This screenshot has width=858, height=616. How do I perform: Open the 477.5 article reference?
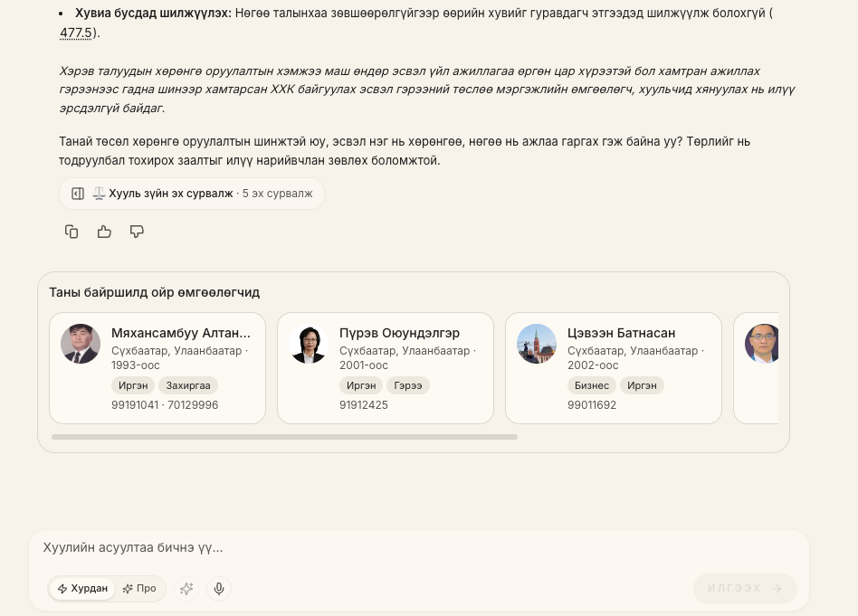pyautogui.click(x=76, y=33)
